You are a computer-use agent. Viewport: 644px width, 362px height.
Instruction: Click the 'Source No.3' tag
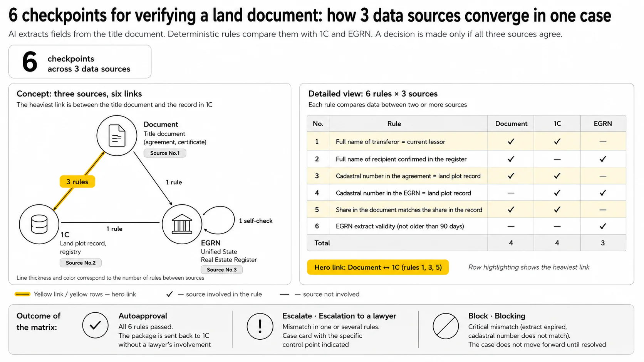221,270
